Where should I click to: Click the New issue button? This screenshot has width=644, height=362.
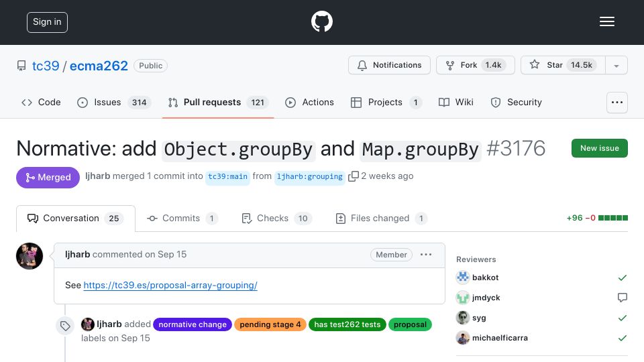[x=599, y=148]
